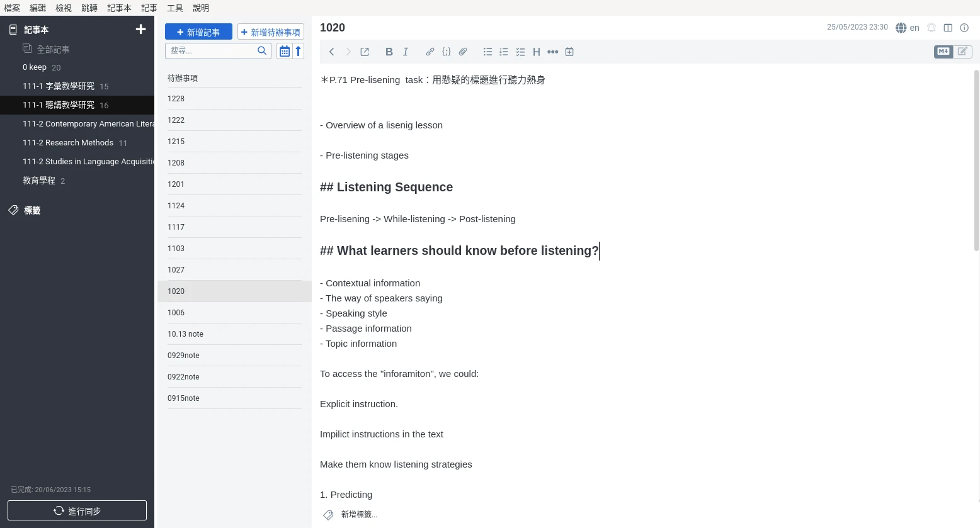
Task: Open the spell checker language menu (en)
Action: tap(908, 28)
